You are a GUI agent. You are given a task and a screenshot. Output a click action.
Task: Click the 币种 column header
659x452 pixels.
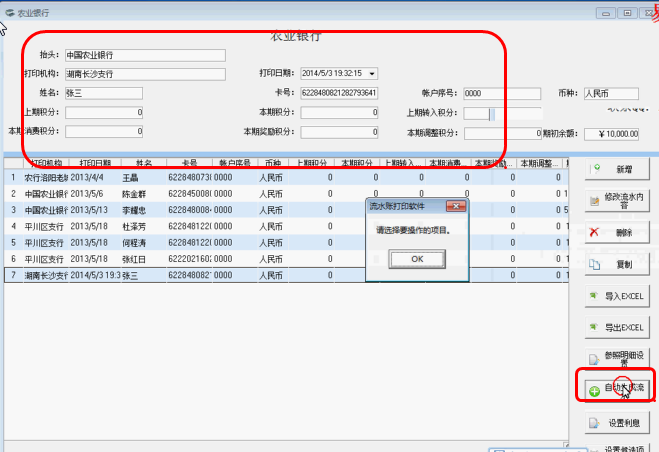pyautogui.click(x=273, y=163)
